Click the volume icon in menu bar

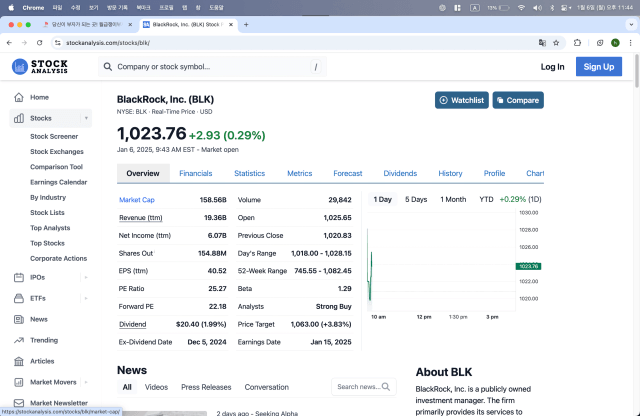(x=537, y=7)
